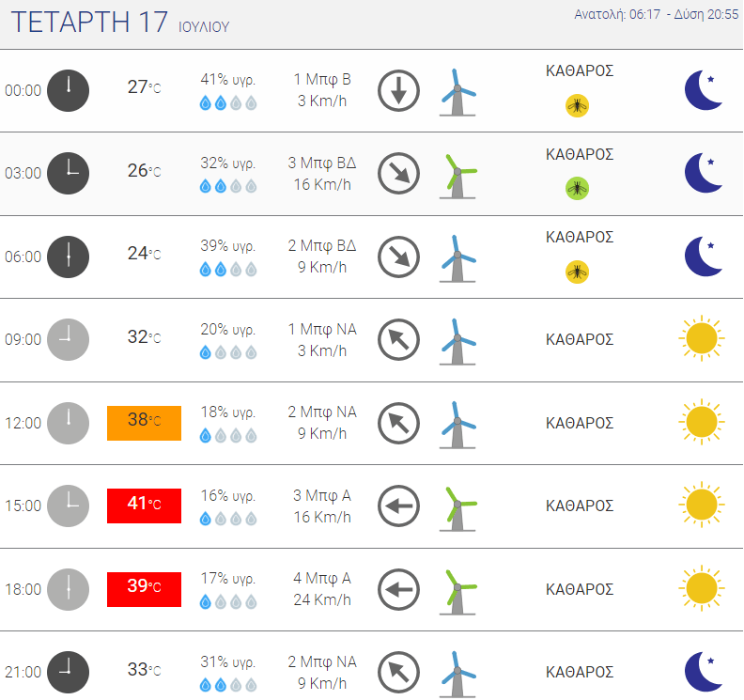Click the 00:00 dark clock icon
The width and height of the screenshot is (744, 700).
pyautogui.click(x=68, y=90)
